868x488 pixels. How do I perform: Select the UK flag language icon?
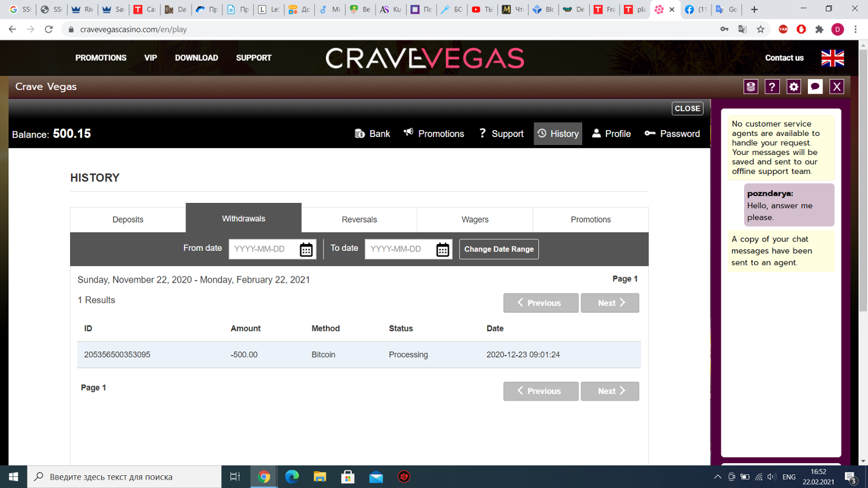(832, 58)
